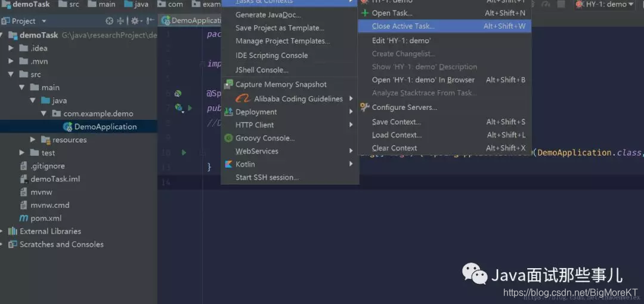644x304 pixels.
Task: Click the DemoApplication editor tab icon
Action: coord(166,20)
